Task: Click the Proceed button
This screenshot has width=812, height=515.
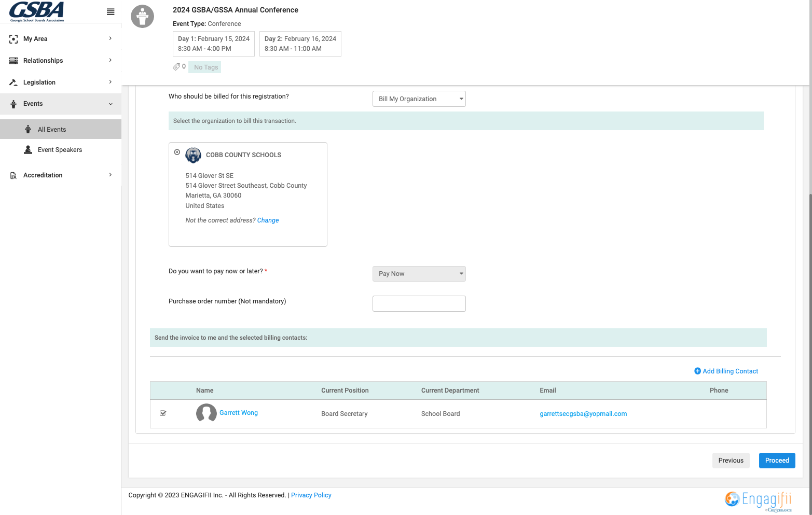Action: tap(777, 461)
